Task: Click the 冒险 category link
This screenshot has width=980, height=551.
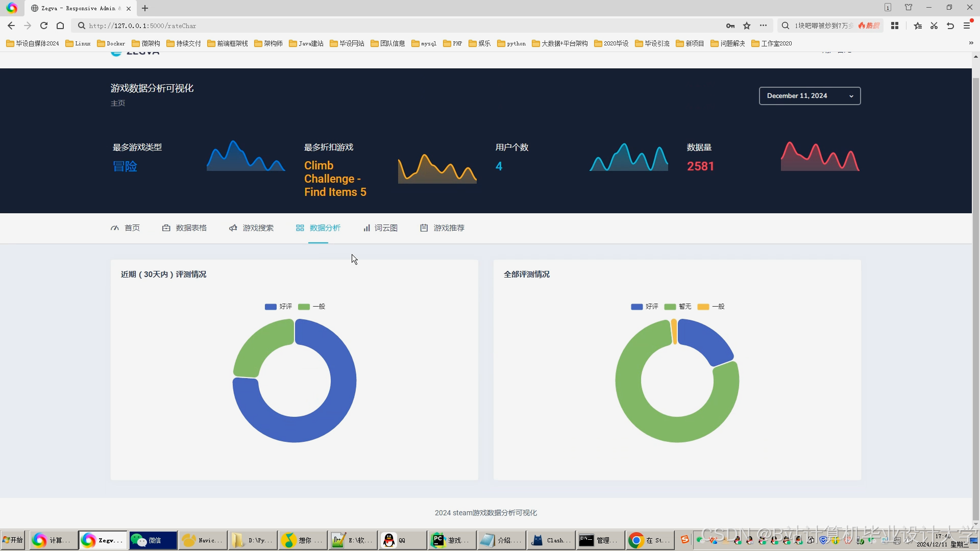Action: 125,166
